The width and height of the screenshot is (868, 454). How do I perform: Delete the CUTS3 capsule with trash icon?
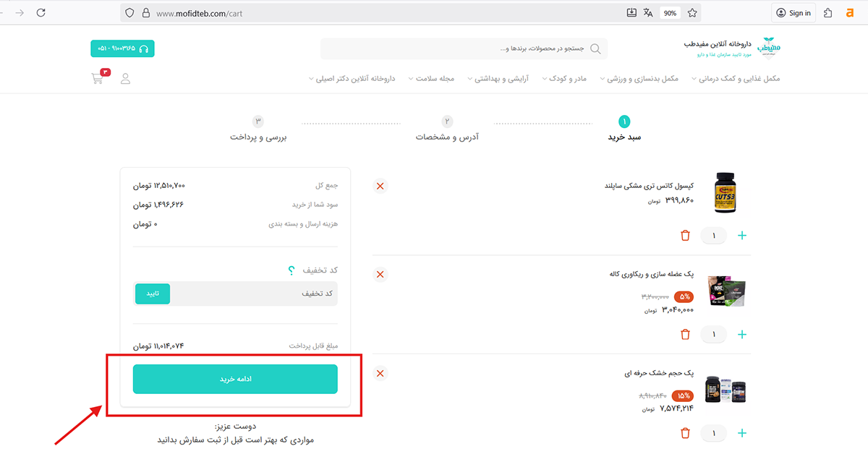click(x=685, y=236)
